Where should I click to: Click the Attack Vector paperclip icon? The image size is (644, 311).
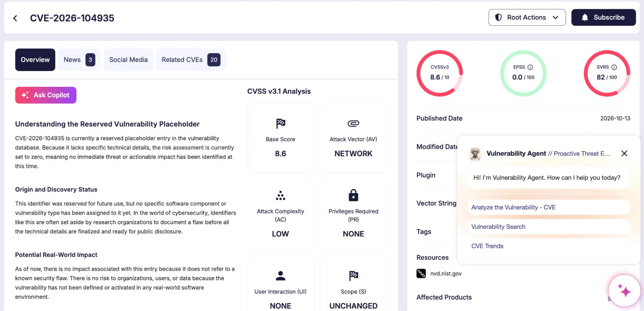(x=353, y=123)
